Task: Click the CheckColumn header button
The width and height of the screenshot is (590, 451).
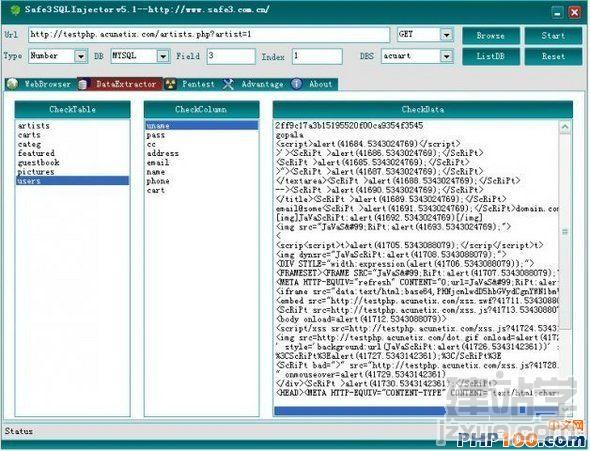Action: point(201,109)
